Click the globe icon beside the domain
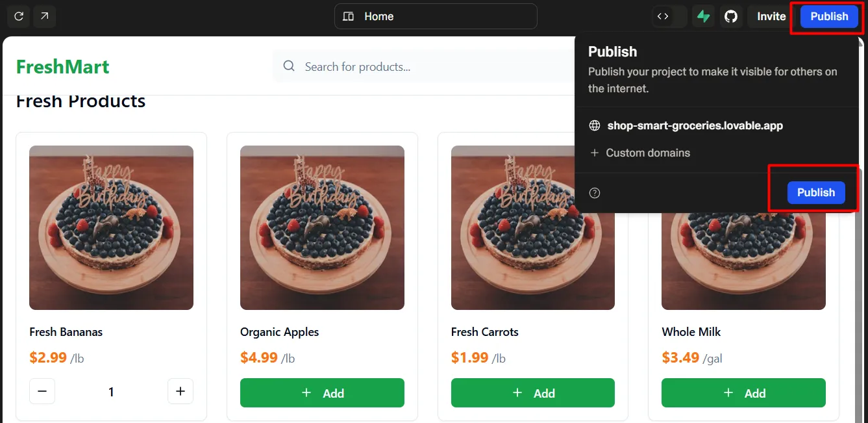Image resolution: width=868 pixels, height=423 pixels. 594,125
